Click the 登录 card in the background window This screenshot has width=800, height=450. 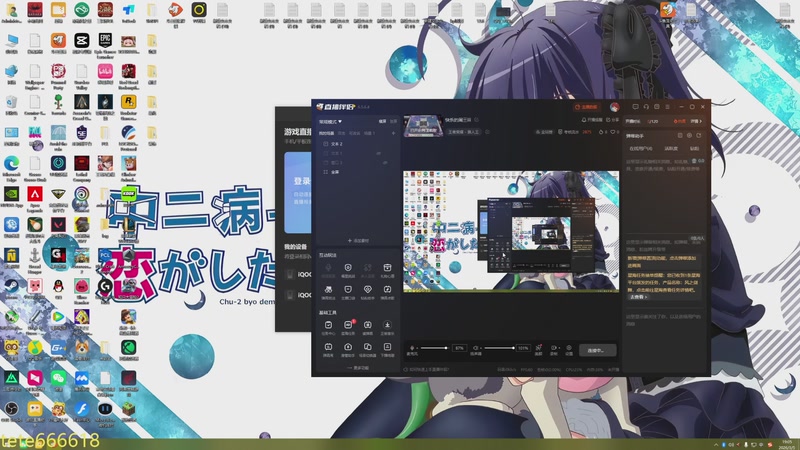(x=297, y=192)
